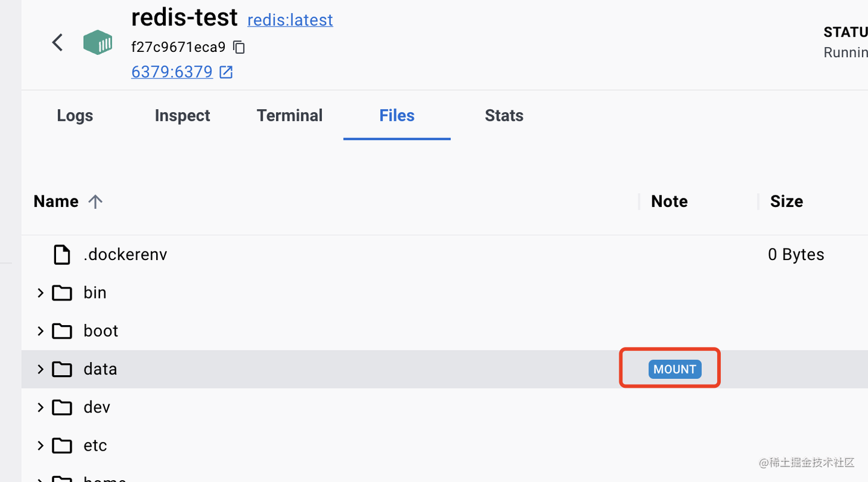Image resolution: width=868 pixels, height=482 pixels.
Task: Expand the dev directory
Action: (x=40, y=407)
